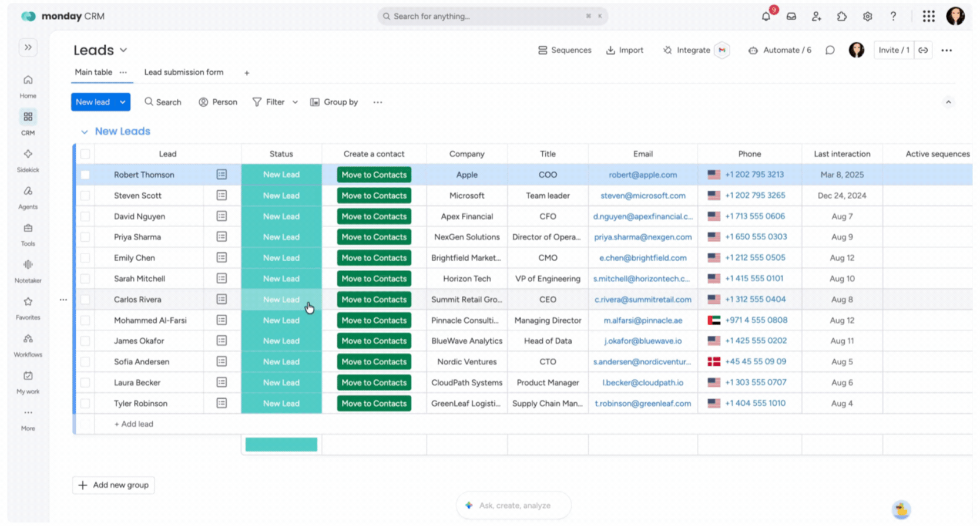Open the board Search tool
This screenshot has width=980, height=526.
tap(163, 102)
